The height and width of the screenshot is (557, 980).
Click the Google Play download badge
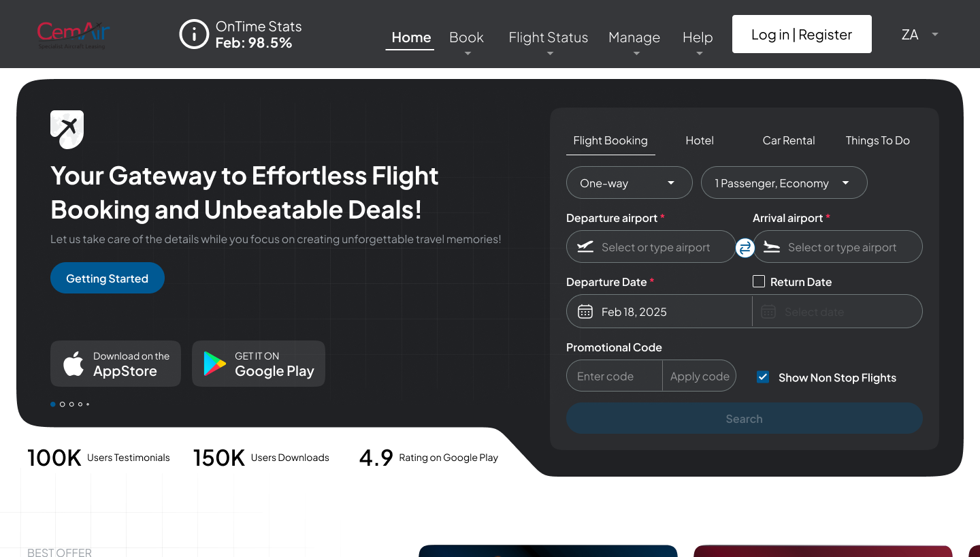coord(259,364)
